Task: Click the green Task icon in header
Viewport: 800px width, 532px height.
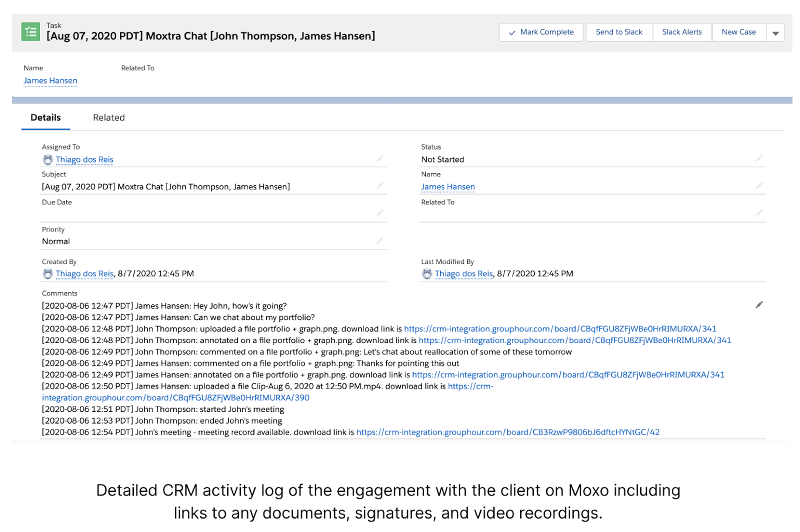Action: 30,31
